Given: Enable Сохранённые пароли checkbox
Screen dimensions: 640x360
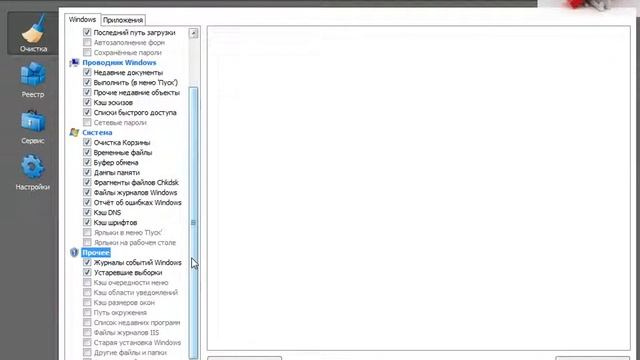Looking at the screenshot, I should coord(87,52).
